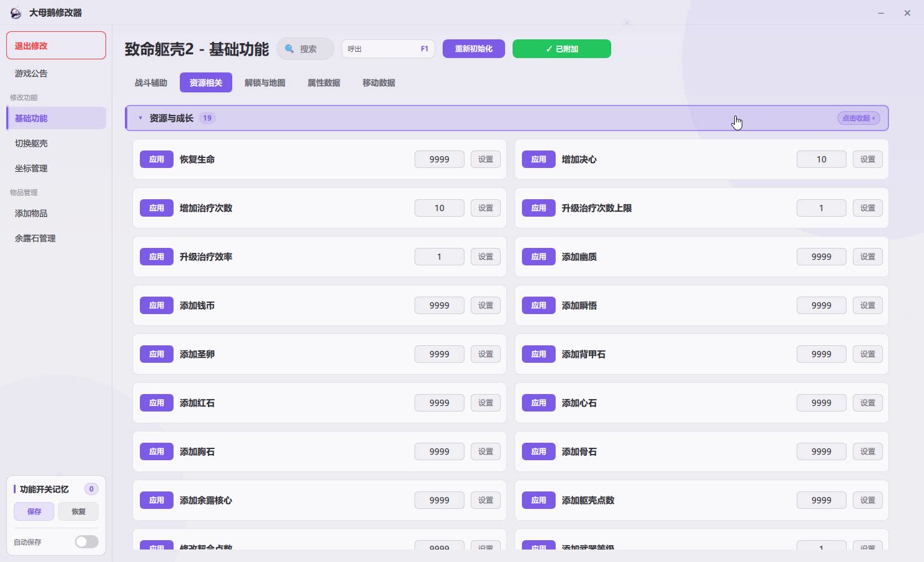Click the 重新初始化 button

tap(474, 49)
